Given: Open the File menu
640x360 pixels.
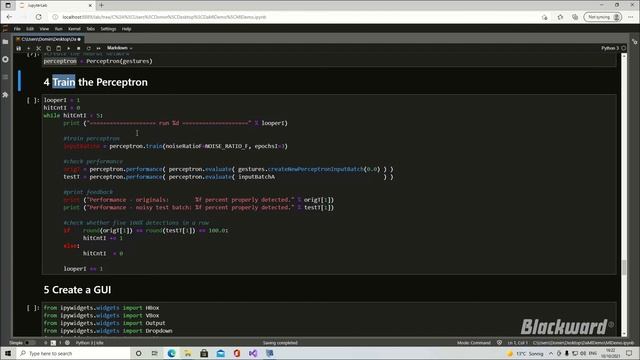Looking at the screenshot, I should pyautogui.click(x=17, y=29).
